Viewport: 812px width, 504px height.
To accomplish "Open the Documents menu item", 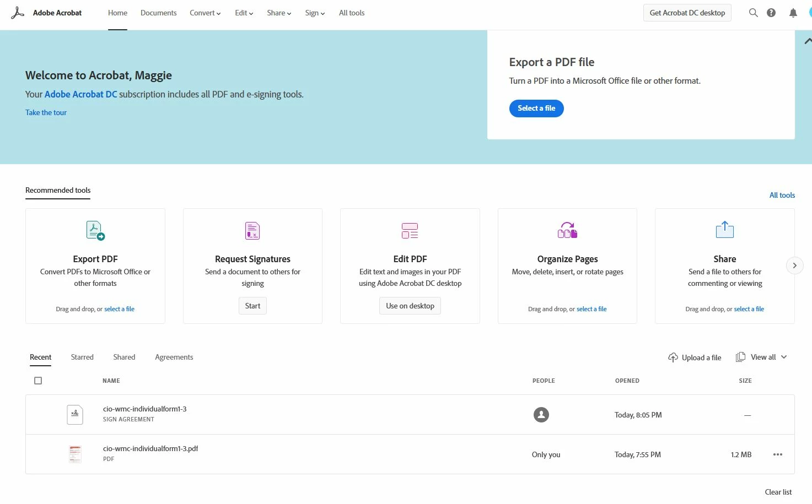I will pos(158,13).
